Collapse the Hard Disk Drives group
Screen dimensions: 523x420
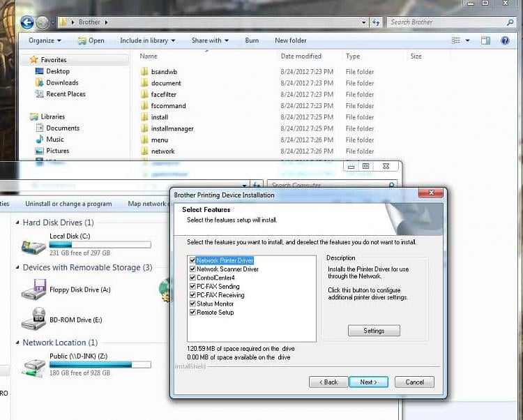coord(17,223)
